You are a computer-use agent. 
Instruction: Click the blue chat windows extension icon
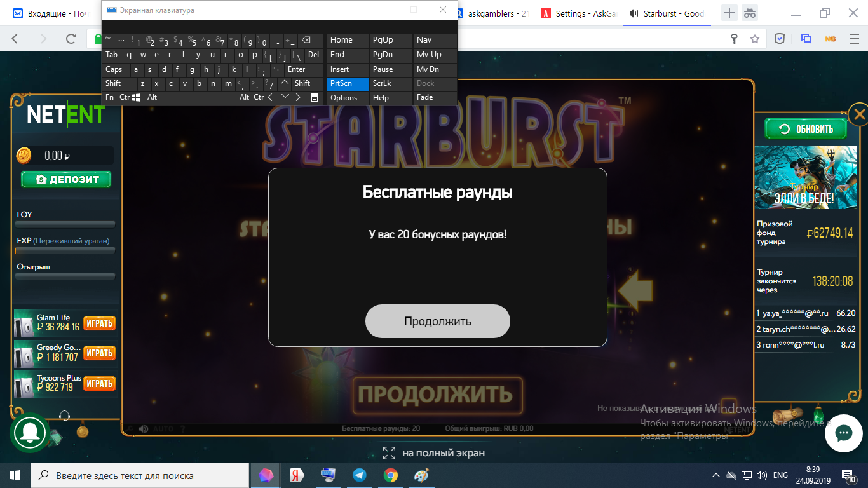tap(806, 39)
